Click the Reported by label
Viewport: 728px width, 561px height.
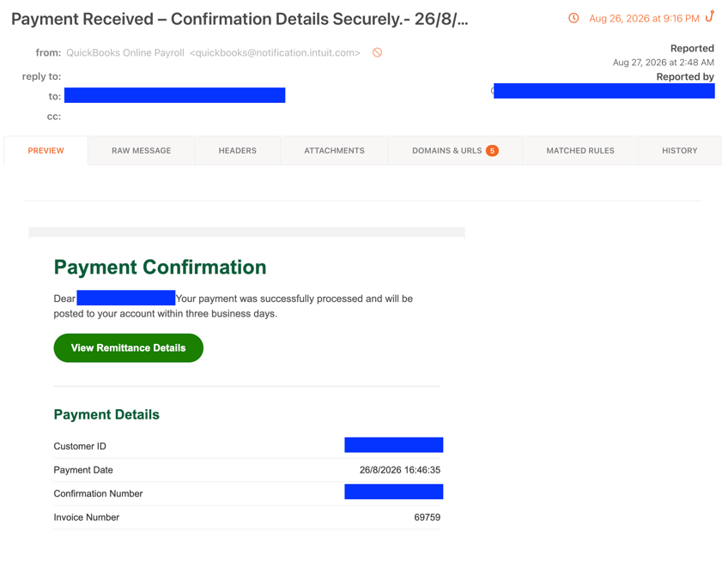click(x=685, y=77)
